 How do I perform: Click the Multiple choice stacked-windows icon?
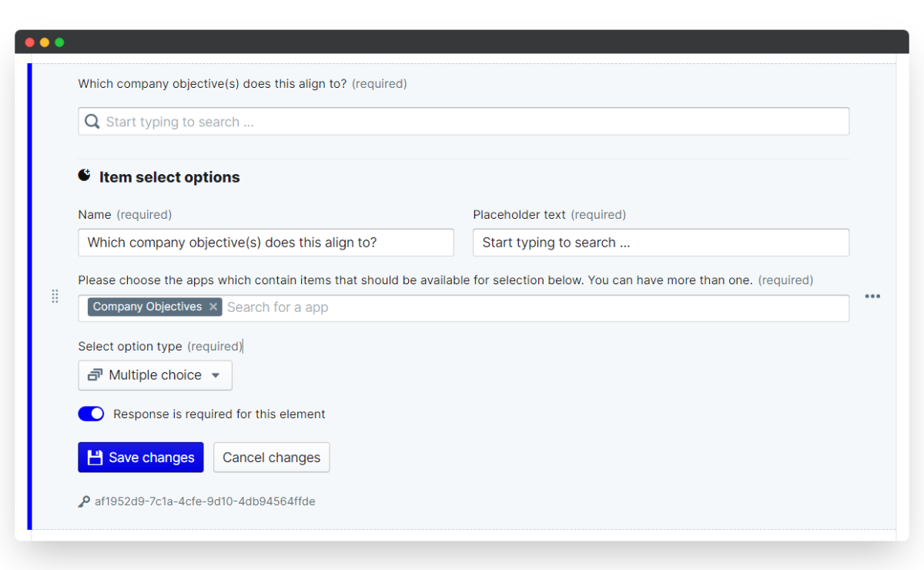(95, 375)
